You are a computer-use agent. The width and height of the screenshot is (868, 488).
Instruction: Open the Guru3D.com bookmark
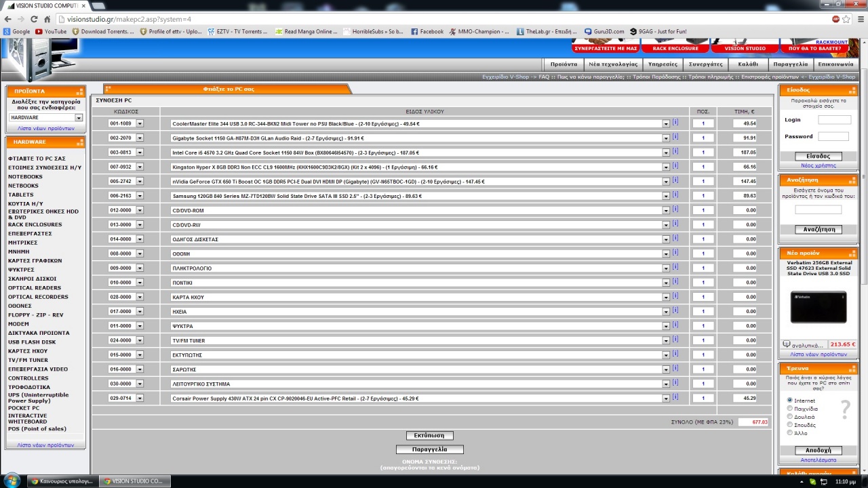[604, 31]
